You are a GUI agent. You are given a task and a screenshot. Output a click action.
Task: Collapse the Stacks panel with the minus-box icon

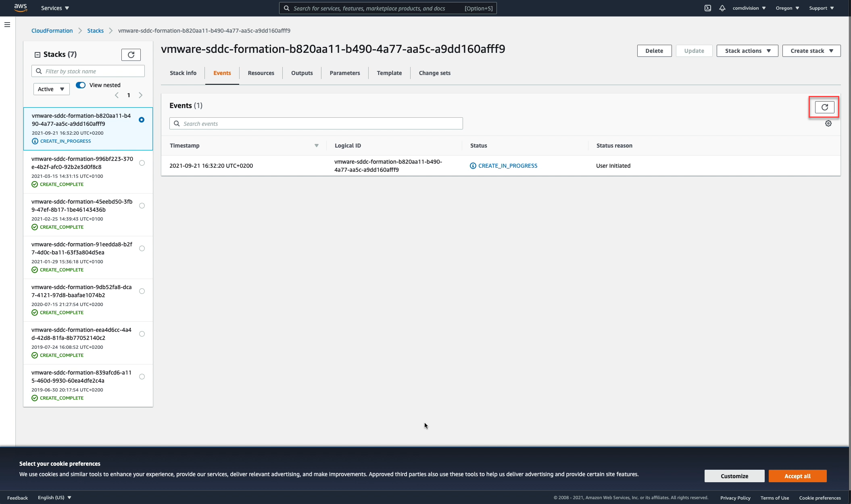click(38, 55)
